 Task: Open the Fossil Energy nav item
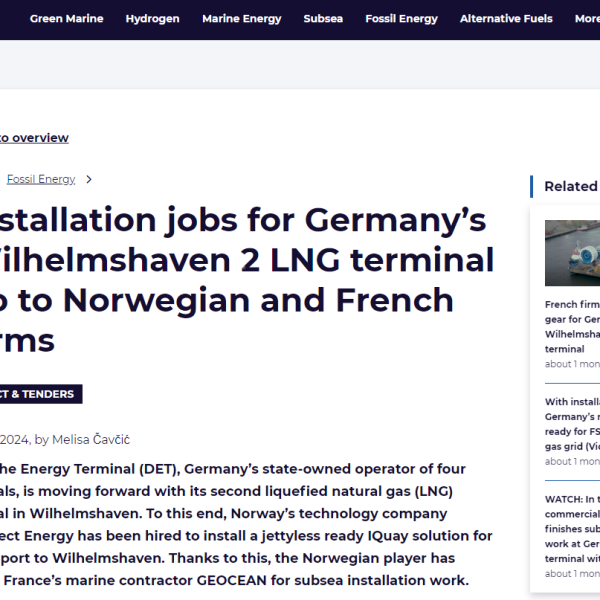401,19
